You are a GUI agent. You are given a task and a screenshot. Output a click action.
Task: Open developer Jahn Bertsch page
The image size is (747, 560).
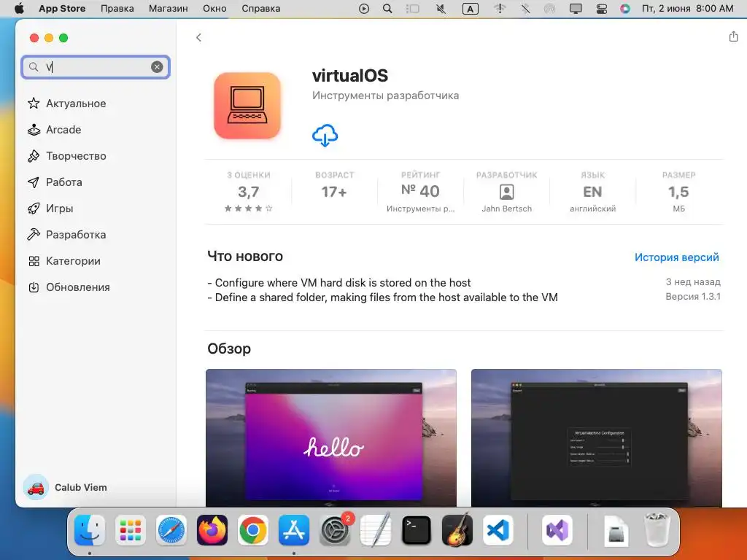[506, 192]
